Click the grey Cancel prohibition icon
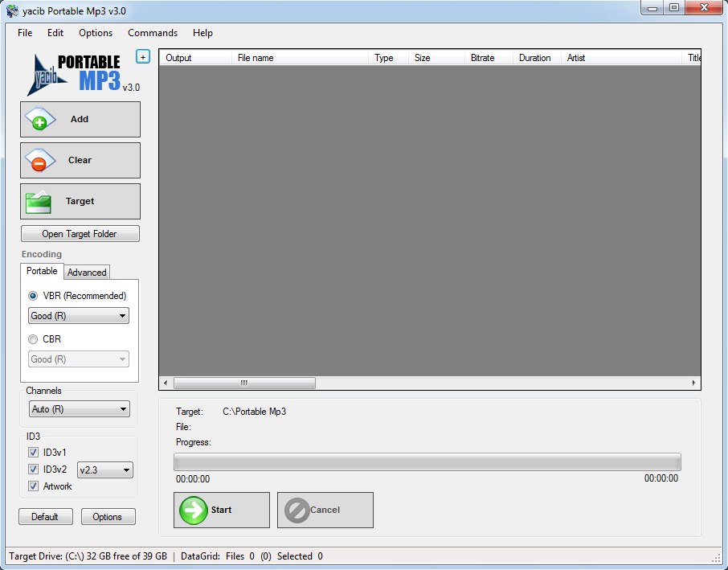 coord(297,510)
